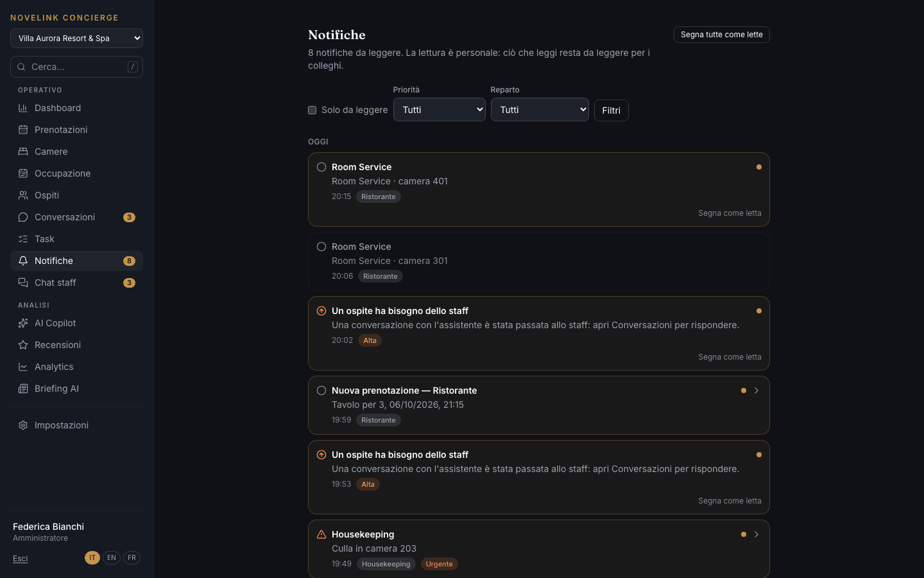Open Dashboard via its chart icon
This screenshot has width=924, height=578.
(23, 108)
